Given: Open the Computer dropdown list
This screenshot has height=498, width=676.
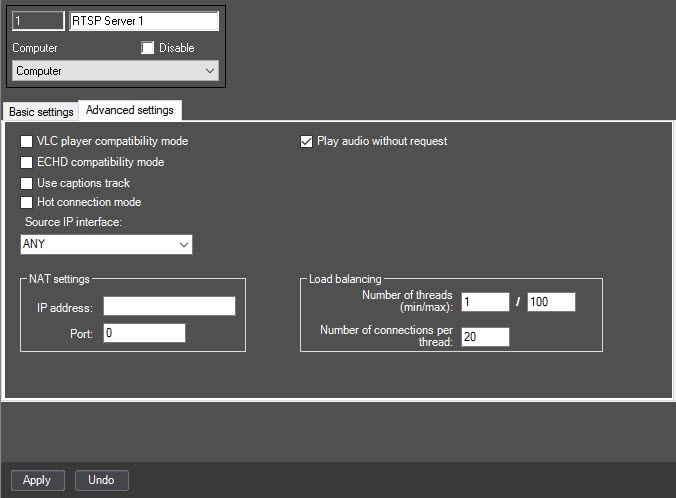Looking at the screenshot, I should (x=115, y=71).
